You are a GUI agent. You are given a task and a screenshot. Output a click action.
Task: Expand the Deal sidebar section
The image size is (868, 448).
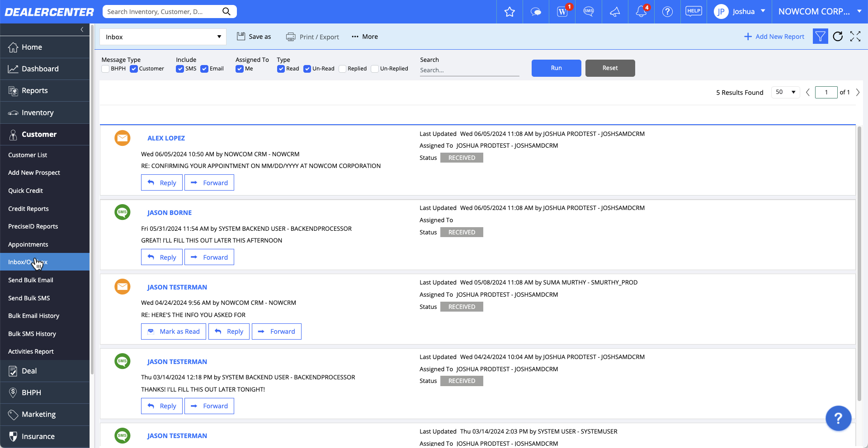pyautogui.click(x=45, y=371)
